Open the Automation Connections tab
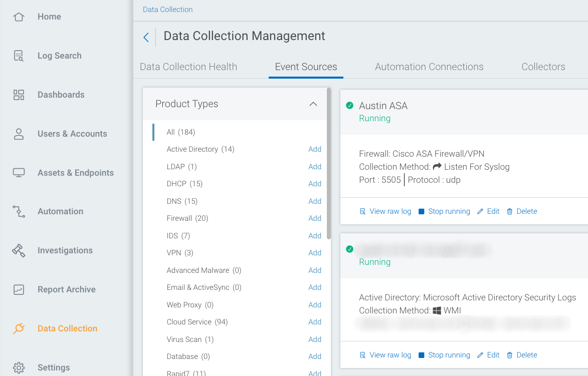Image resolution: width=588 pixels, height=376 pixels. 429,67
